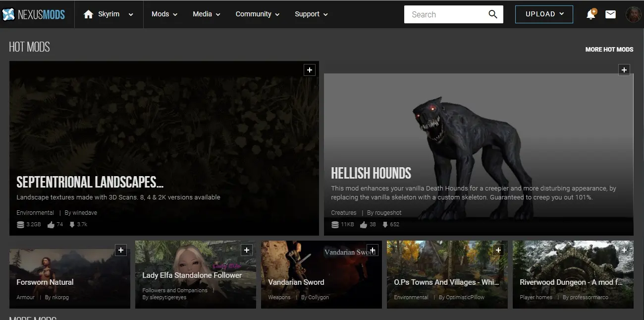
Task: Click the plus icon on Hellish Hounds
Action: tap(624, 70)
